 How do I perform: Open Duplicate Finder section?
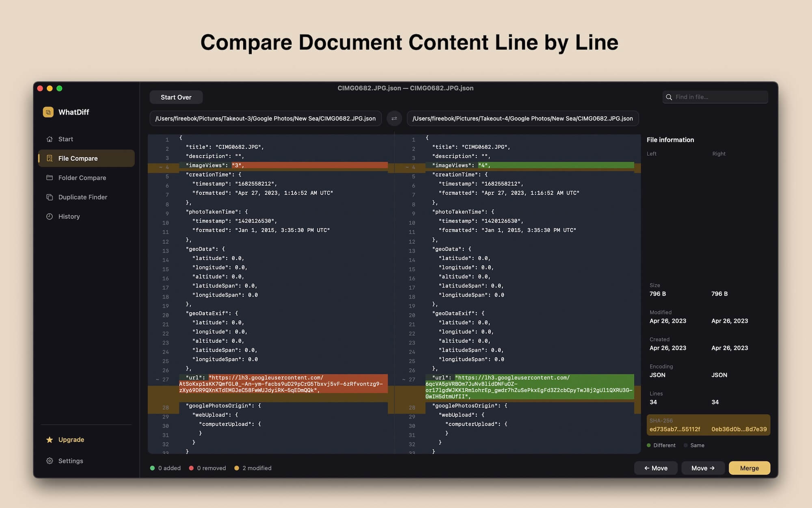pos(86,197)
